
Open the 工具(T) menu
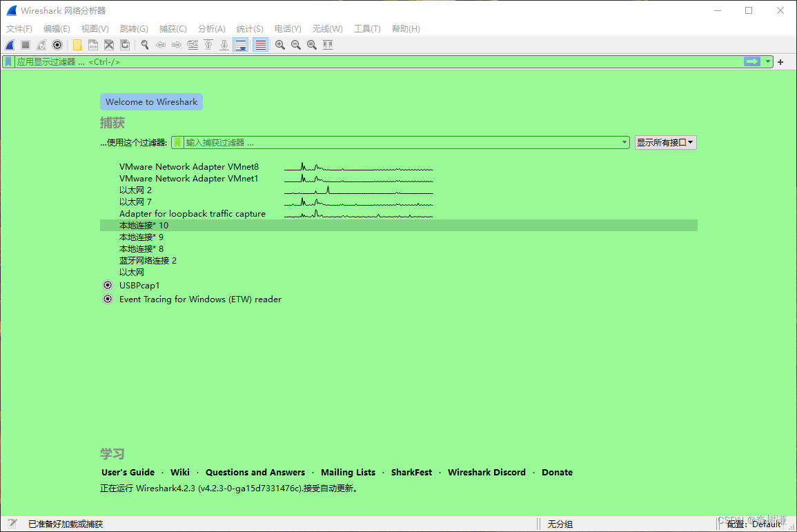[367, 28]
